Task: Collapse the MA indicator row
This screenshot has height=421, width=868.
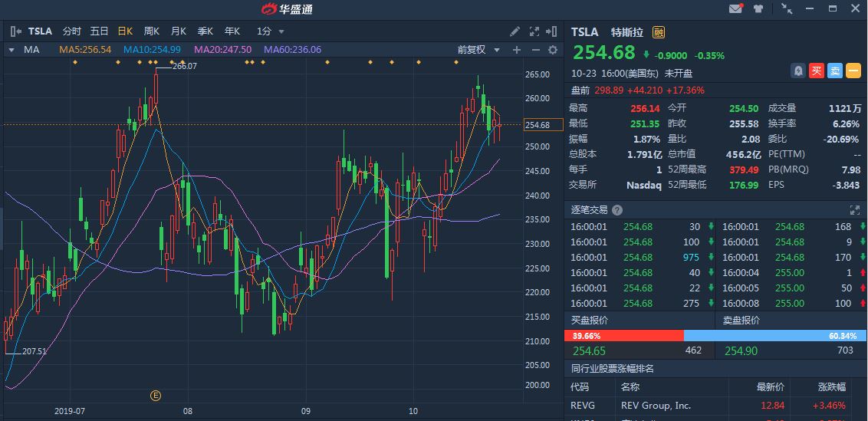Action: pos(11,50)
